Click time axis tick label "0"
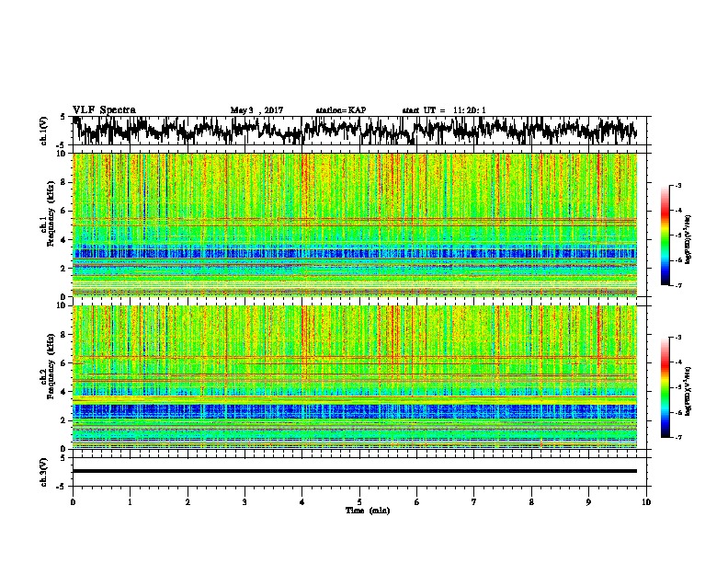 click(x=73, y=502)
